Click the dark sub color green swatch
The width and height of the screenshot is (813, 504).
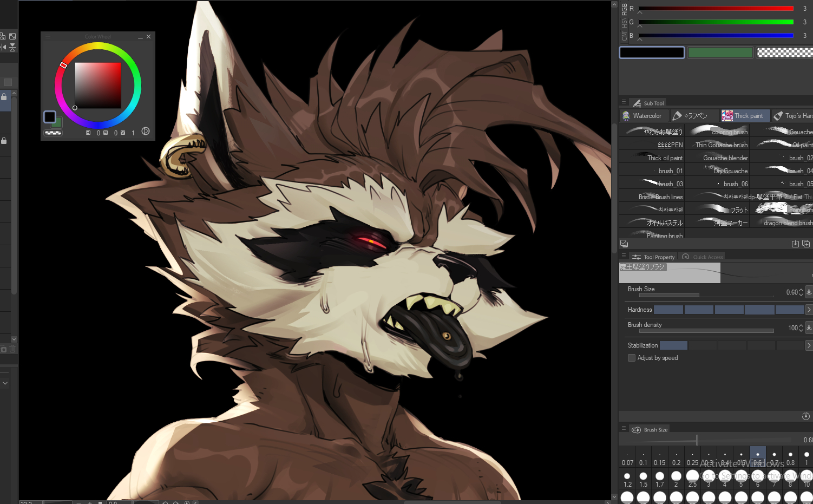[x=57, y=122]
